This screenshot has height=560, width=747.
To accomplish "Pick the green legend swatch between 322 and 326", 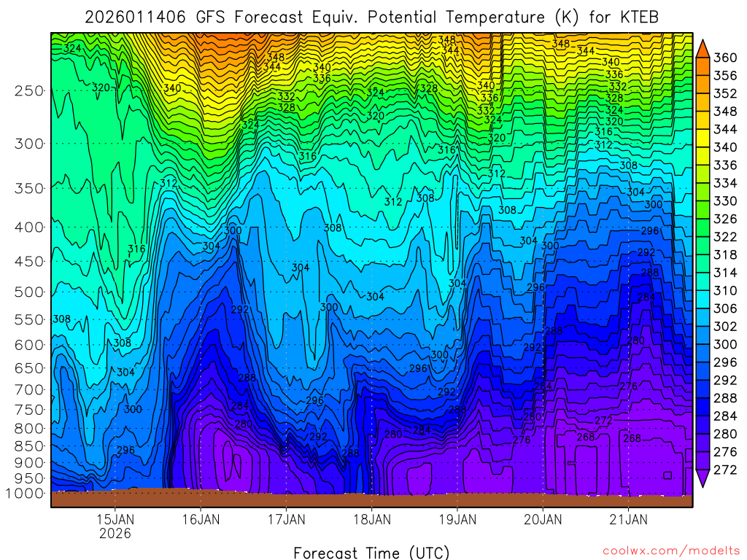I will (x=703, y=227).
